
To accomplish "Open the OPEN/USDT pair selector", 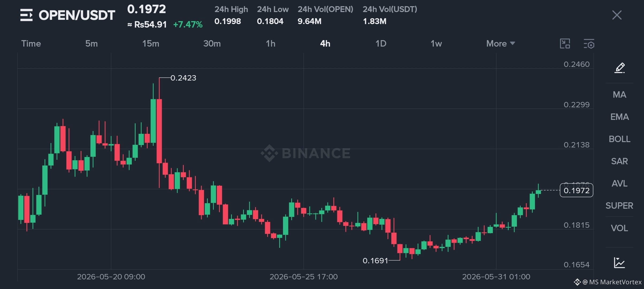I will coord(77,15).
